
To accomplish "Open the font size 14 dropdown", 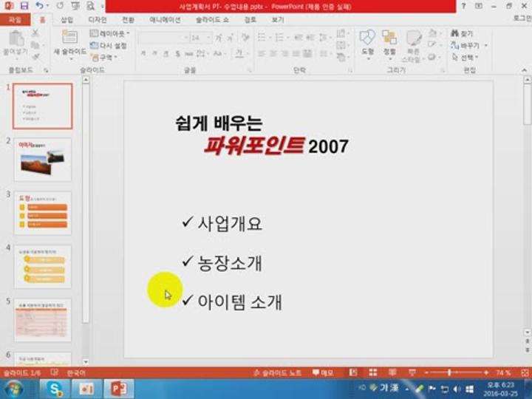I will coord(201,38).
